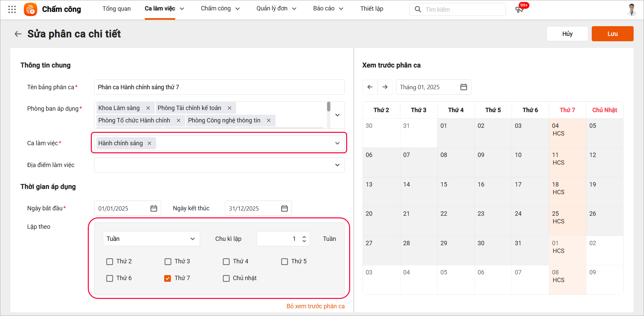Click the Tên bảng phân ca input field
Image resolution: width=644 pixels, height=316 pixels.
point(219,87)
